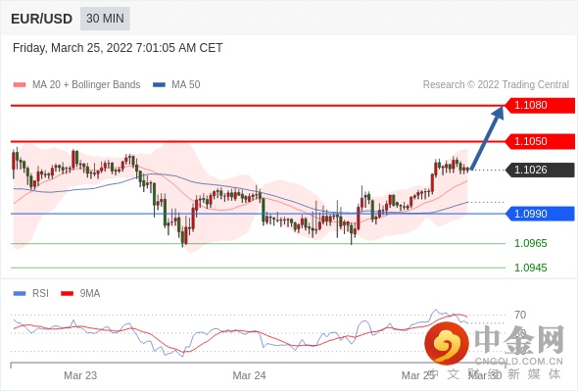The image size is (578, 392).
Task: Click the chart date and time header
Action: pos(118,48)
